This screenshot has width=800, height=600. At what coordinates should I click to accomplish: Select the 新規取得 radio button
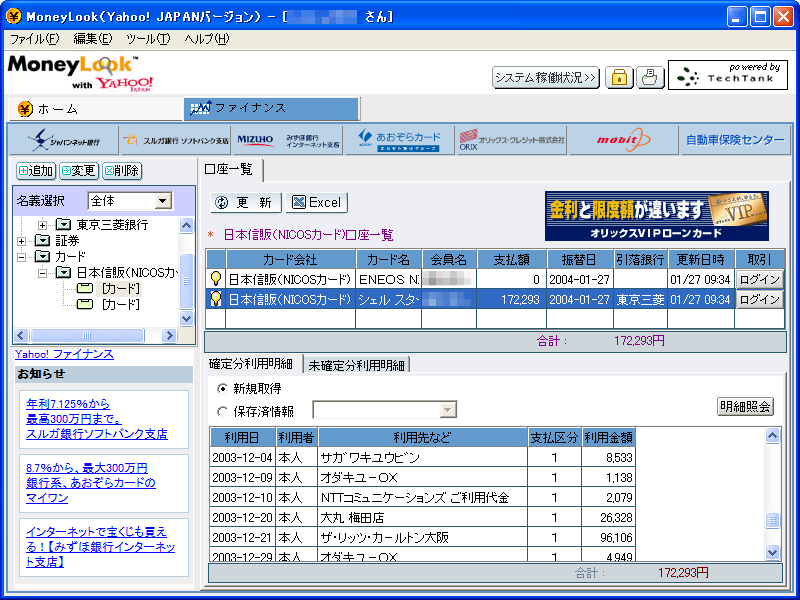222,389
